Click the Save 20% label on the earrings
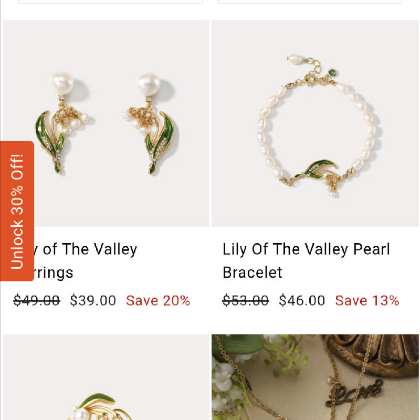The height and width of the screenshot is (420, 420). [158, 301]
